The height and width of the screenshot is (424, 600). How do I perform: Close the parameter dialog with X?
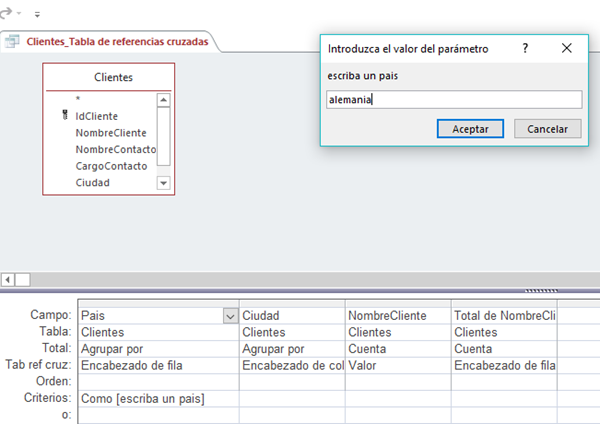[x=566, y=48]
